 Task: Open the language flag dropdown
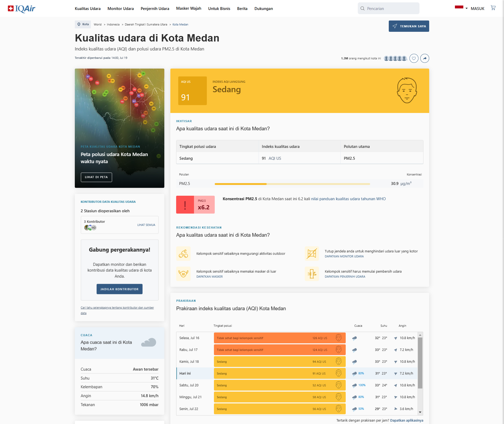tap(461, 8)
